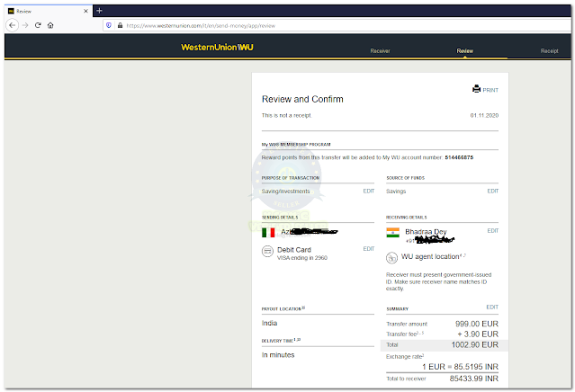
Task: Click the tracking protection shield icon
Action: pyautogui.click(x=109, y=25)
